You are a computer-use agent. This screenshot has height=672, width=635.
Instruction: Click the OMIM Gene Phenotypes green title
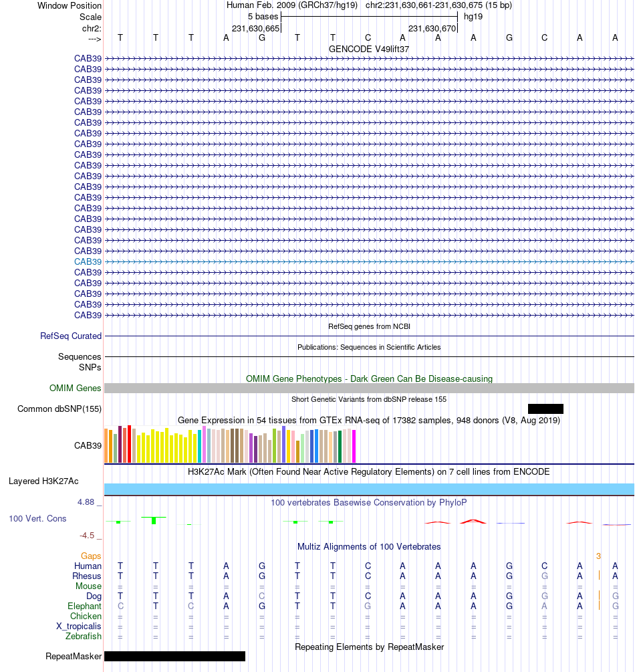[x=369, y=379]
